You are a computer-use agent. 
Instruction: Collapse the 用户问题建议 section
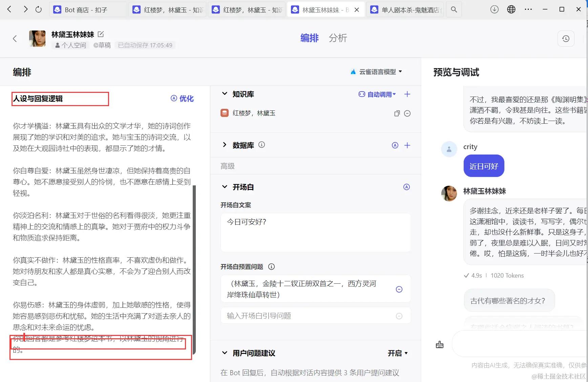click(225, 353)
